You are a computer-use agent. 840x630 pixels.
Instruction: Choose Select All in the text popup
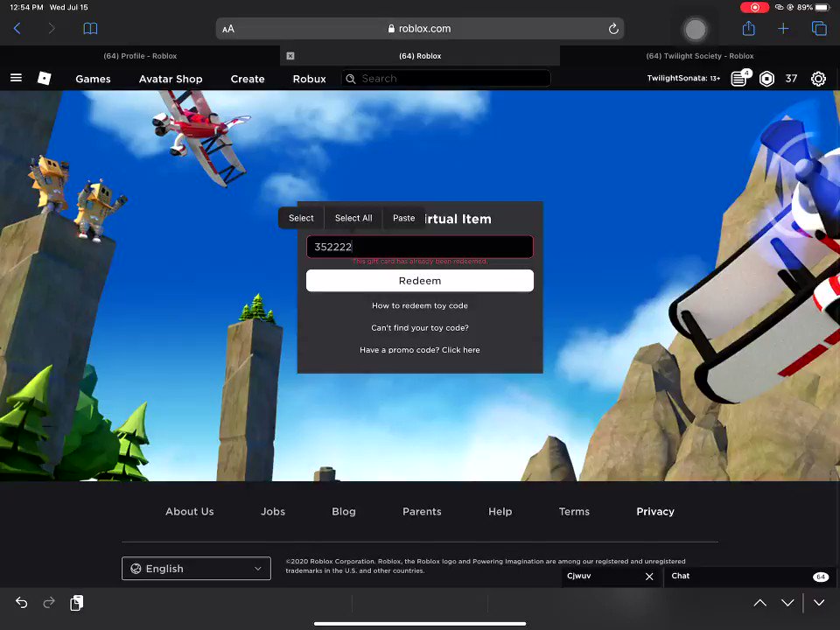(x=353, y=218)
